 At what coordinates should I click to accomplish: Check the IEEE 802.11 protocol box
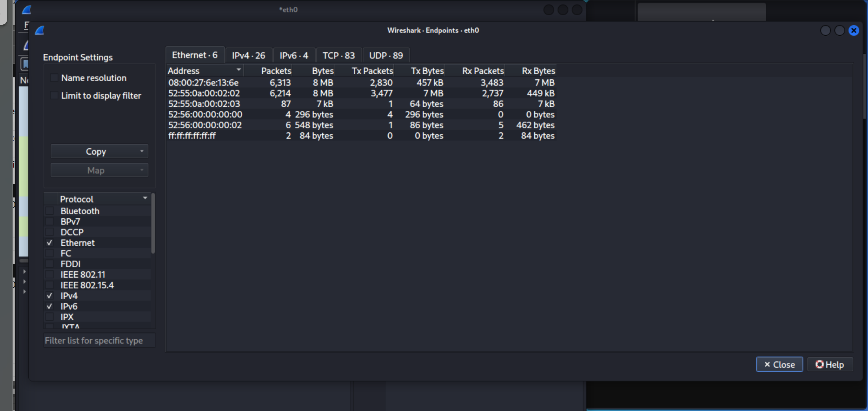pyautogui.click(x=50, y=274)
